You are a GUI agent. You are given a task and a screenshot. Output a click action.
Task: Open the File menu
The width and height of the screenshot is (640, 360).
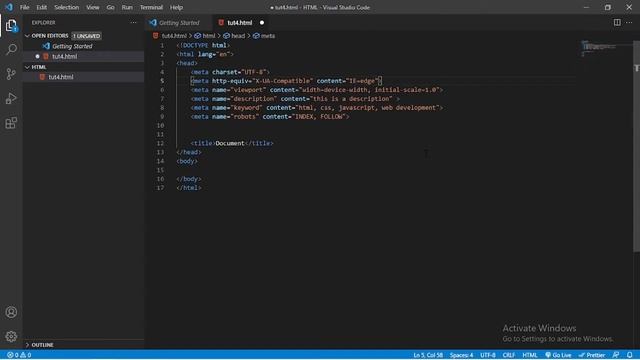tap(24, 7)
